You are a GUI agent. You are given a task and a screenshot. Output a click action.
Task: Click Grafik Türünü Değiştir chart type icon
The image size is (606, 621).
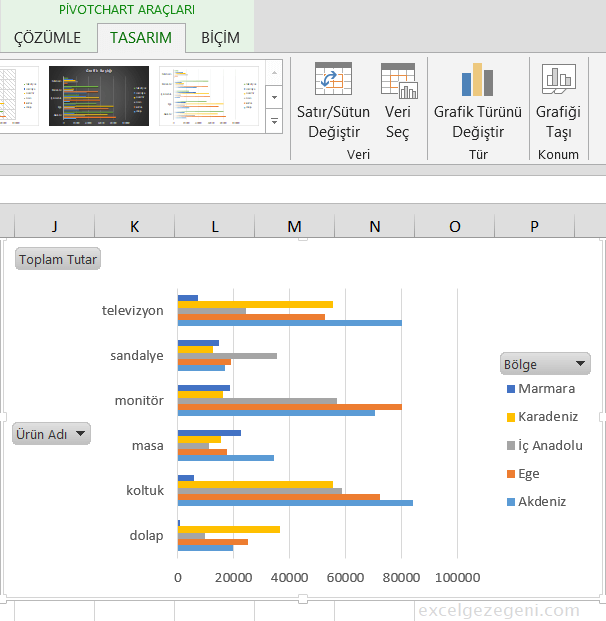[477, 79]
